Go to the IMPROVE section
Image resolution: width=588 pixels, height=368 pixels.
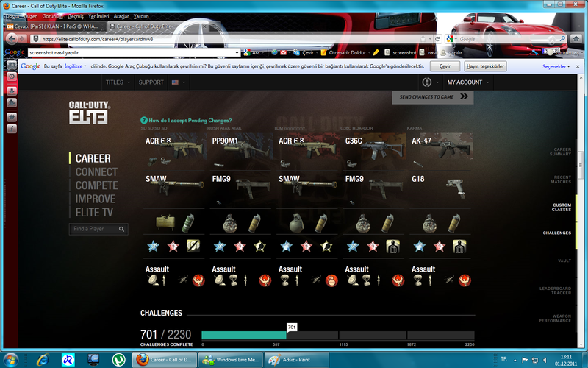[x=96, y=199]
